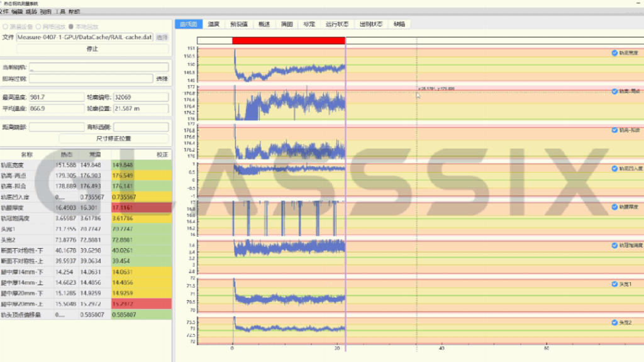This screenshot has height=362, width=644.
Task: Toggle the 轨高-拟合 curve checkbox
Action: coord(614,130)
